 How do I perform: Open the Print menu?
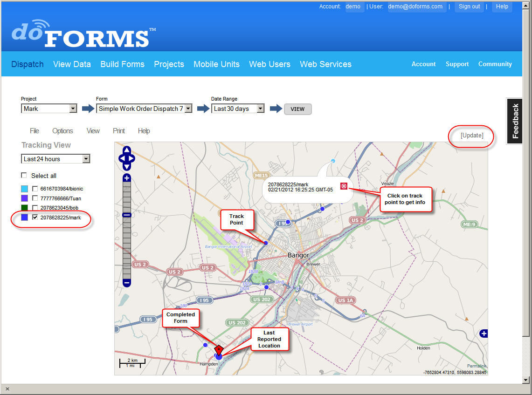(x=119, y=131)
